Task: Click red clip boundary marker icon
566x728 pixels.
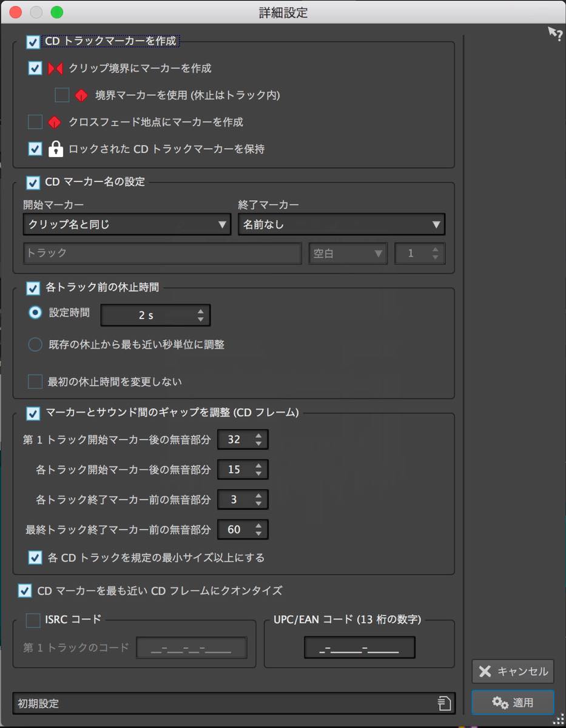Action: coord(55,69)
